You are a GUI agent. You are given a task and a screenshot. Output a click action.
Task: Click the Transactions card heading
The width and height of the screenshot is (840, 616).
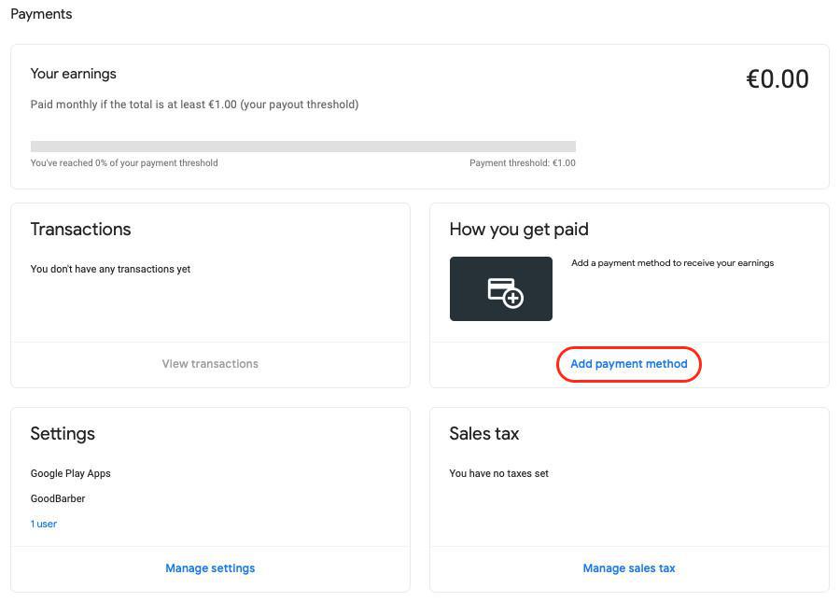click(80, 230)
